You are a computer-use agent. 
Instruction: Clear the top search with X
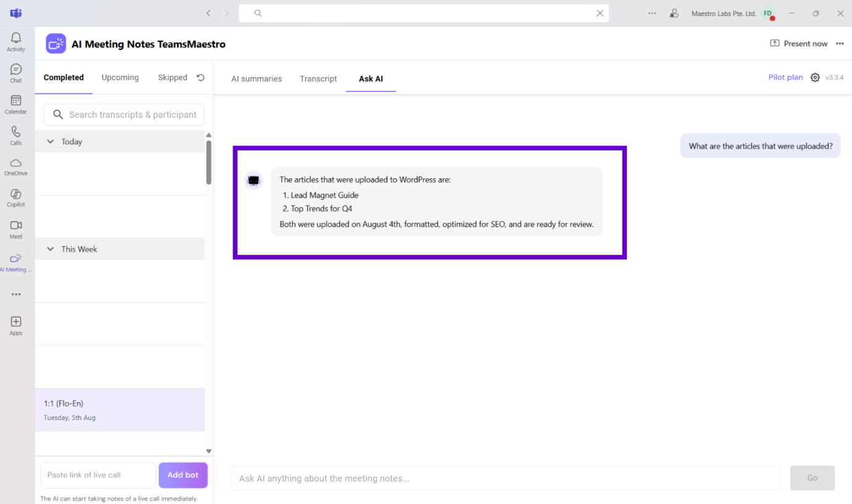[600, 13]
